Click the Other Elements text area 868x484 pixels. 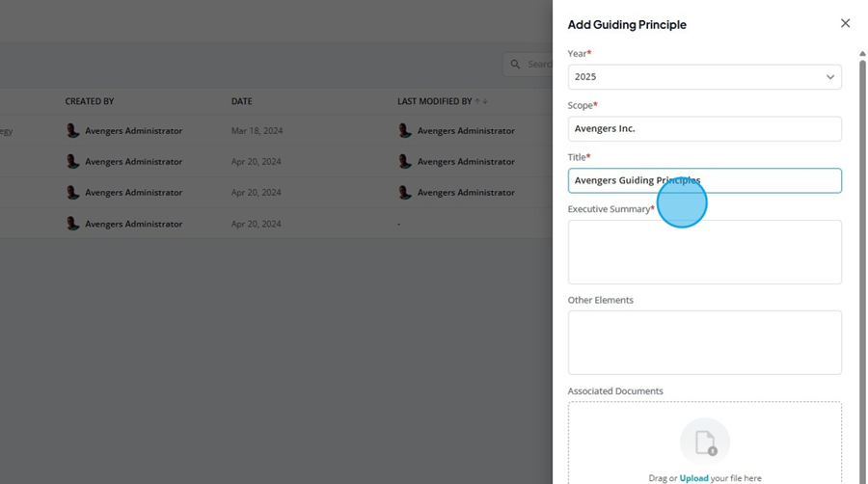704,342
